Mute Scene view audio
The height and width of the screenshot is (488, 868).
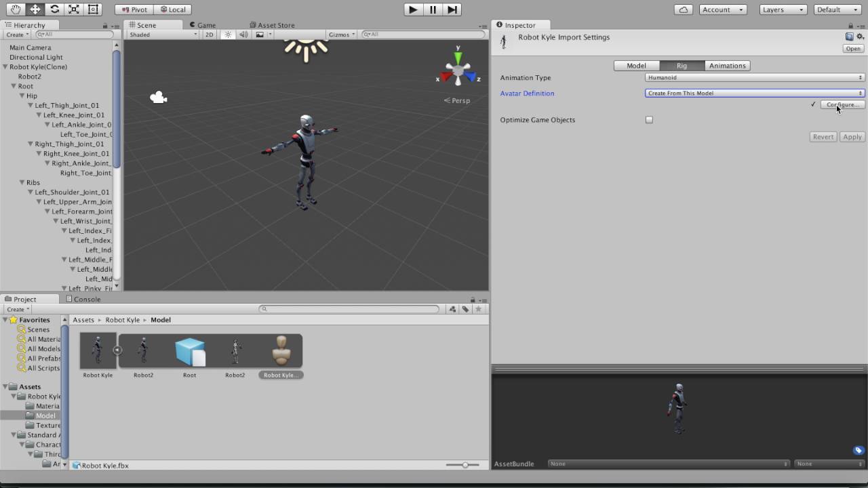(x=243, y=34)
